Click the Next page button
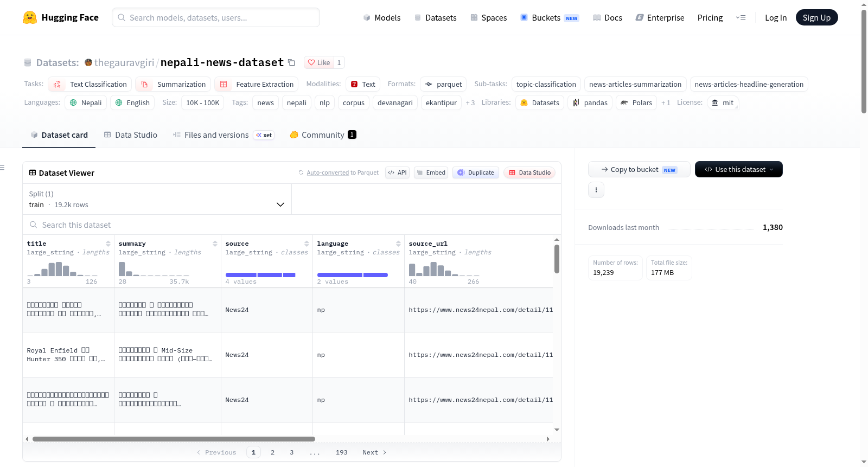The height and width of the screenshot is (467, 868). click(374, 452)
